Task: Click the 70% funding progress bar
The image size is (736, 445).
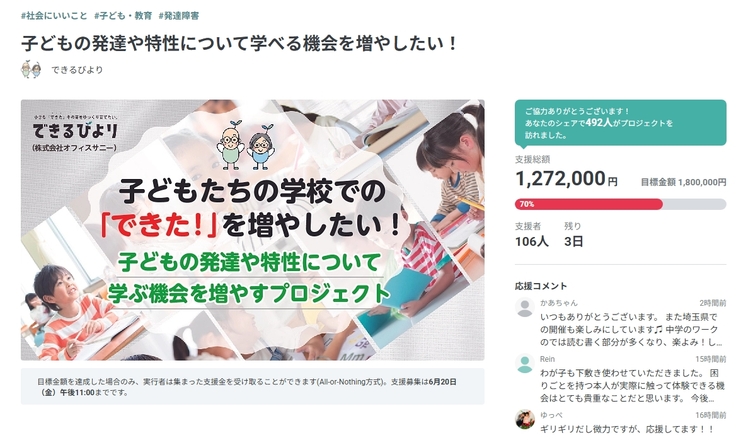Action: click(621, 204)
